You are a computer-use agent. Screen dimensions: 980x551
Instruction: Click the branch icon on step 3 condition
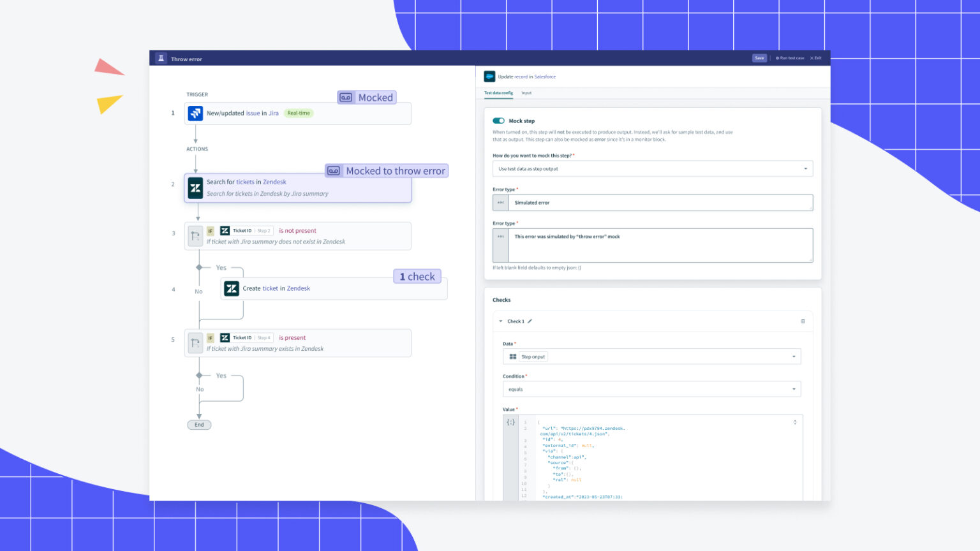click(196, 235)
